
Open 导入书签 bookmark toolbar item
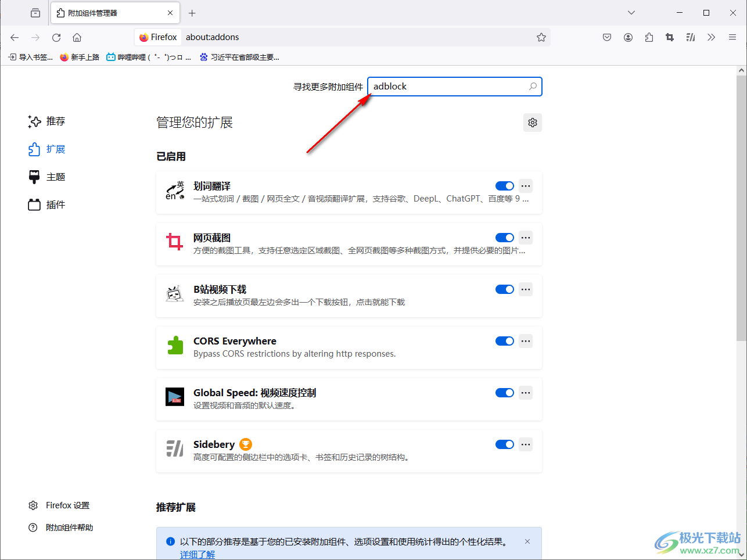coord(30,57)
